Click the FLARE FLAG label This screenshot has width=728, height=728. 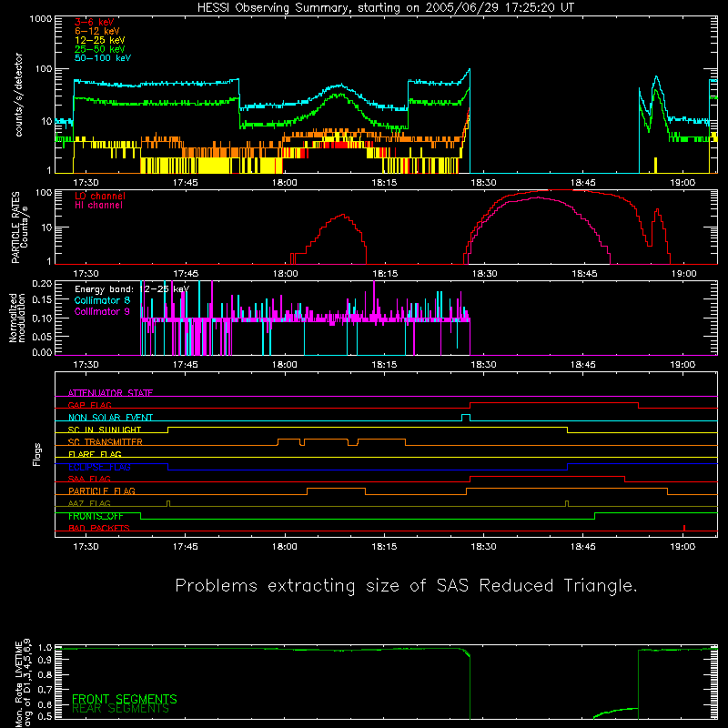[95, 454]
